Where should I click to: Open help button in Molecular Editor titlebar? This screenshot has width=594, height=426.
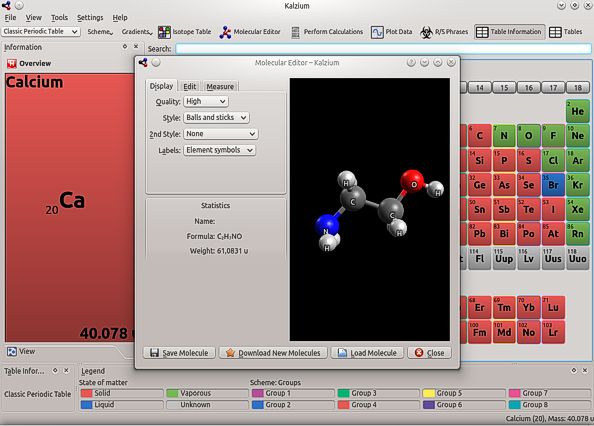(411, 62)
